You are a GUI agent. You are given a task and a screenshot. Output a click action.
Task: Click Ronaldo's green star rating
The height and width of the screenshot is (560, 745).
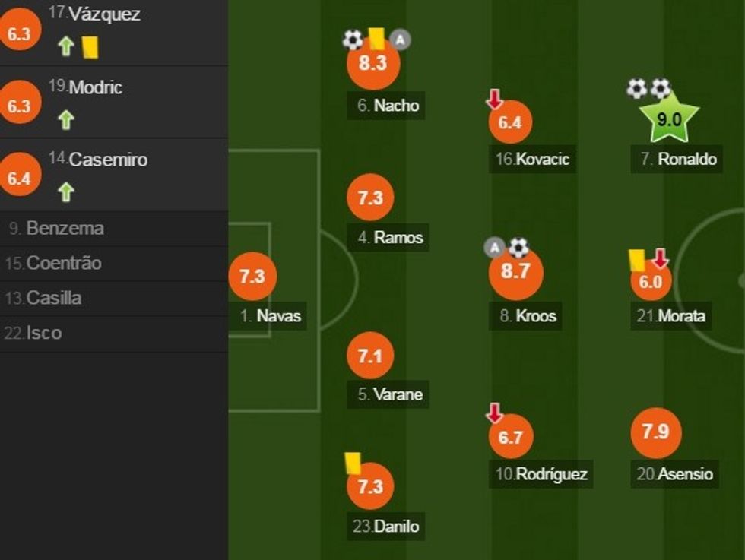pyautogui.click(x=668, y=120)
